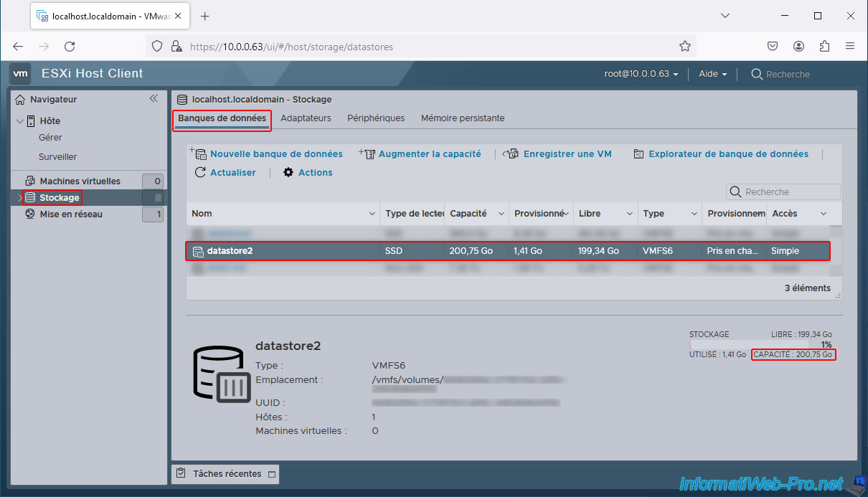Switch to the Périphériques tab
Image resolution: width=868 pixels, height=497 pixels.
click(x=376, y=118)
